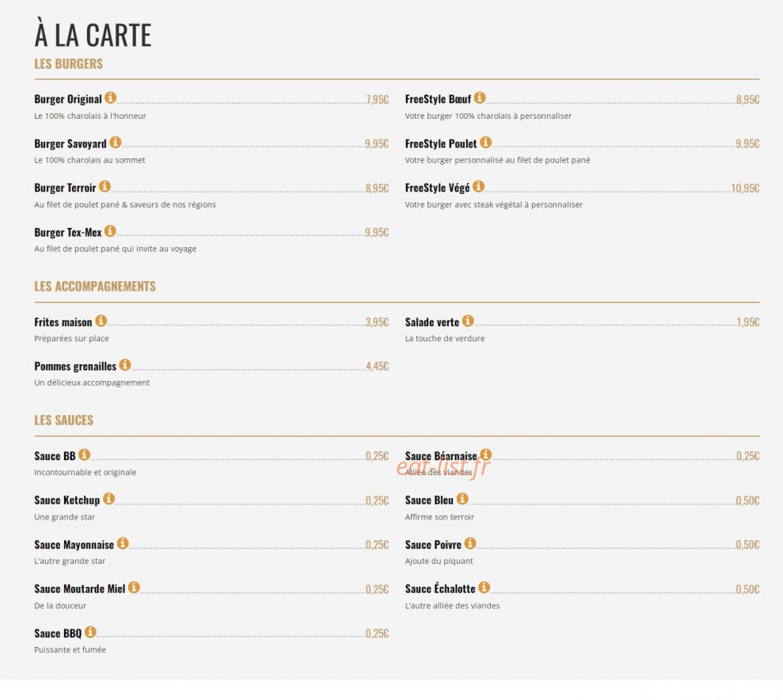Click the Pommes grenailles name

[75, 367]
